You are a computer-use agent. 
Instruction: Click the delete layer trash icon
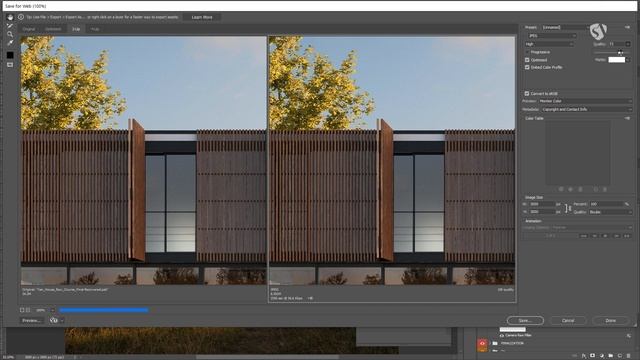(629, 356)
